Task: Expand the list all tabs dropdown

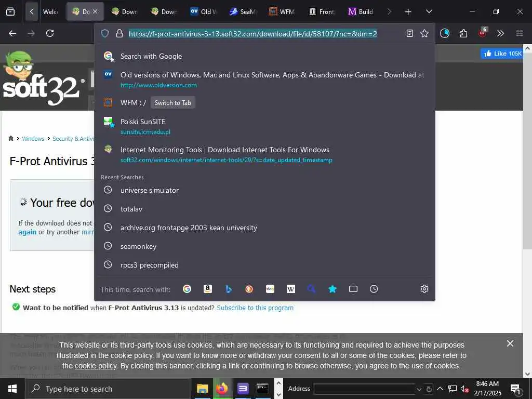Action: pos(429,11)
